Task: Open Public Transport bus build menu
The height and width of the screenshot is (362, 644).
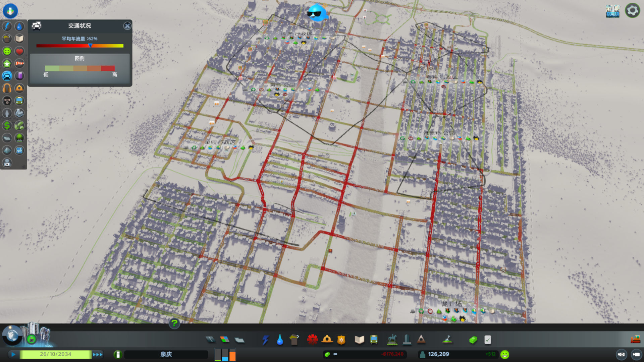Action: coord(374,340)
